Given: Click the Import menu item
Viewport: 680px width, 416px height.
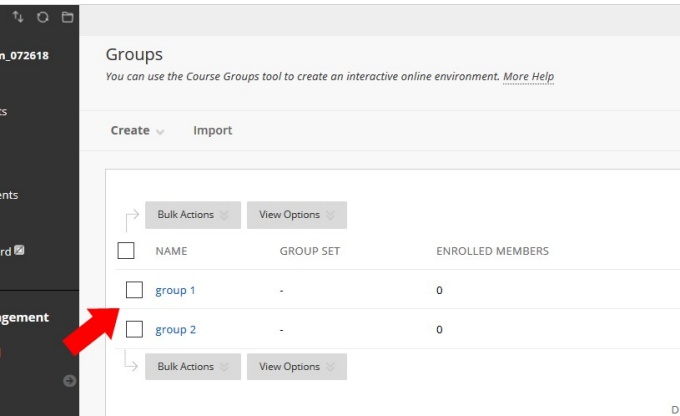Looking at the screenshot, I should click(212, 130).
